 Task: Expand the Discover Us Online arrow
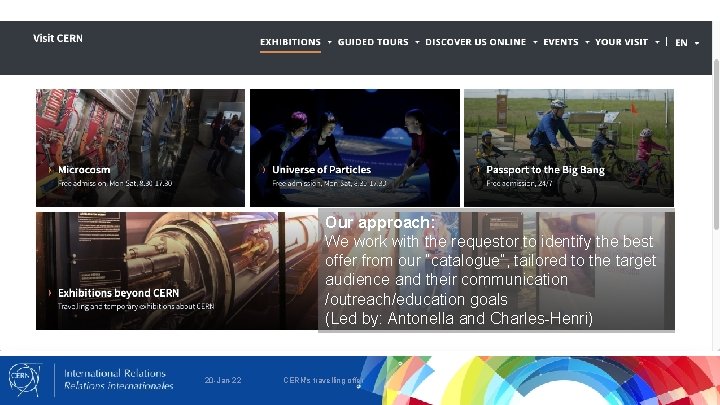(x=535, y=42)
